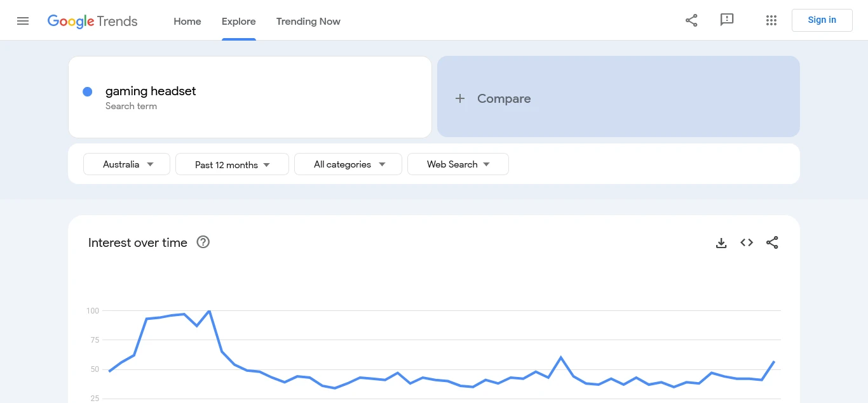Open the Web Search type dropdown

point(458,164)
